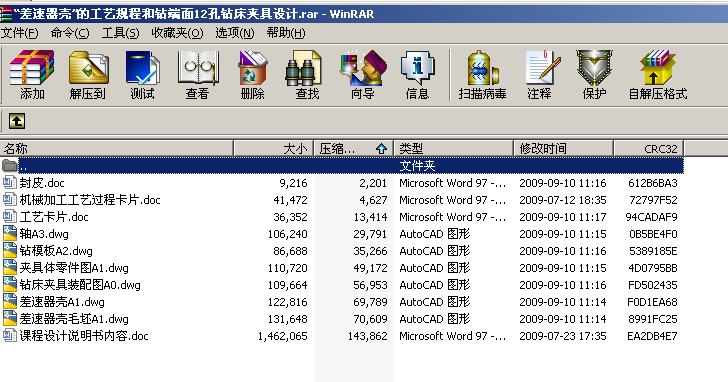Click the 添加 (Add) toolbar icon
728x382 pixels.
[32, 75]
